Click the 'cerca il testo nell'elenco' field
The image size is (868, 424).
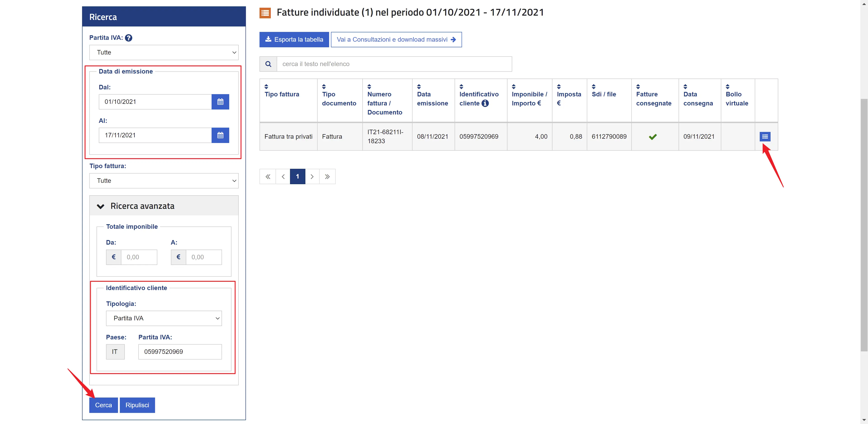(x=394, y=64)
